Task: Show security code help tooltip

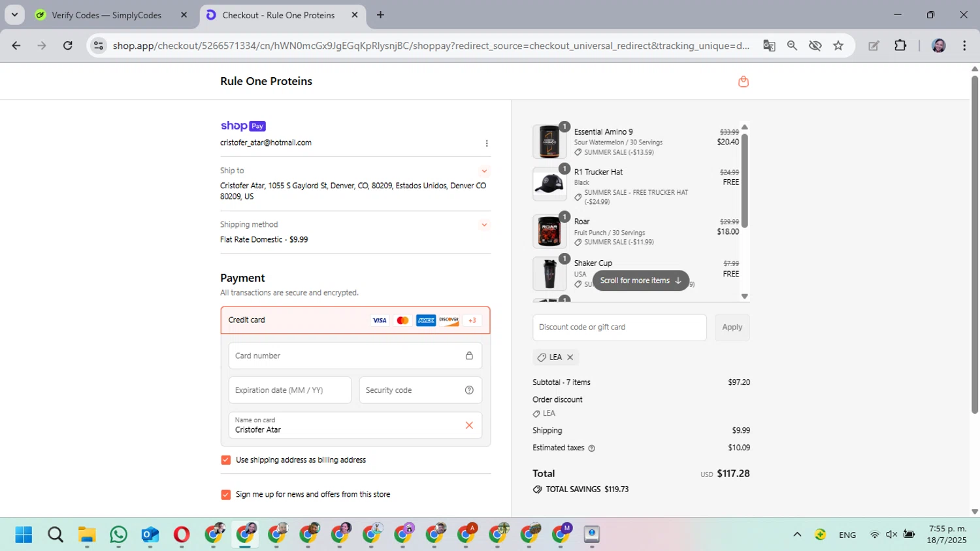Action: point(469,390)
